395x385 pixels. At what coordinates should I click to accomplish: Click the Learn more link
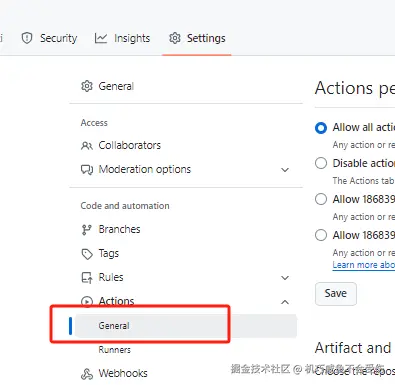364,265
